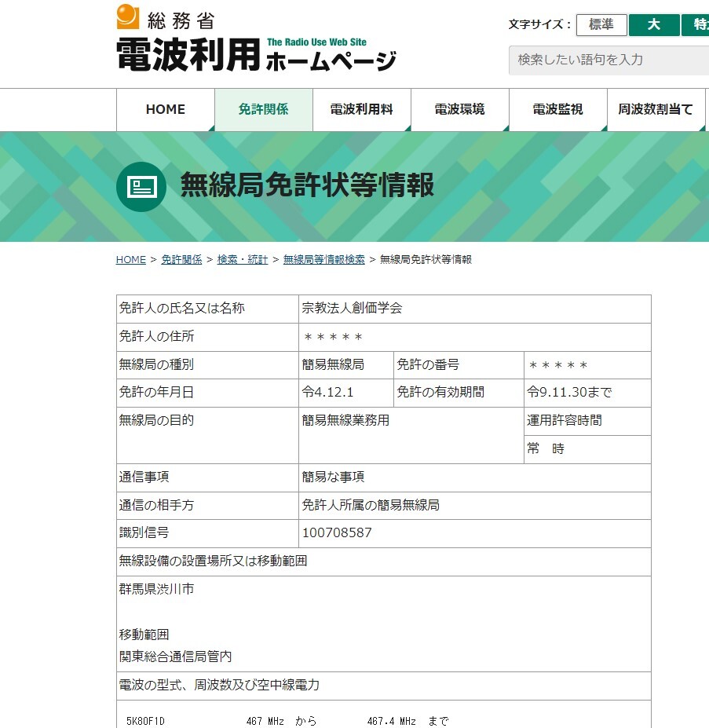
Task: Set text size to 大
Action: point(654,24)
